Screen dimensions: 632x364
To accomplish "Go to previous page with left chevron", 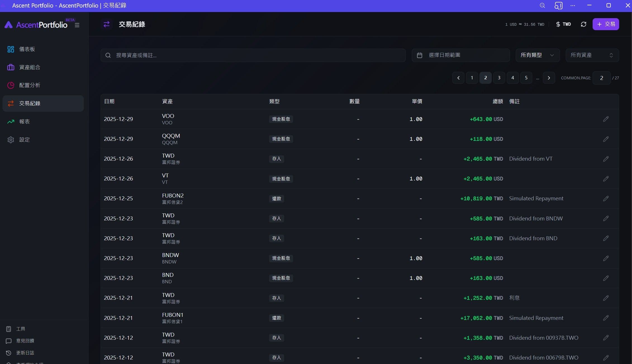I will (458, 78).
